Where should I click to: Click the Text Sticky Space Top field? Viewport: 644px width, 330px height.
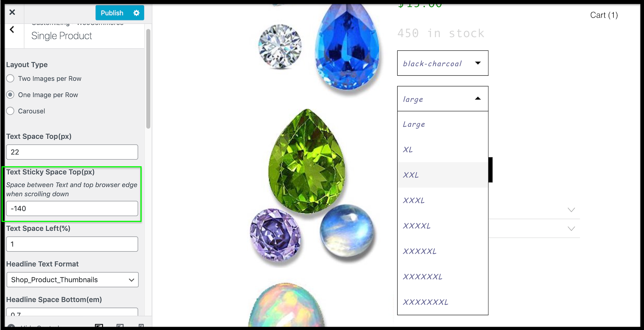tap(72, 208)
